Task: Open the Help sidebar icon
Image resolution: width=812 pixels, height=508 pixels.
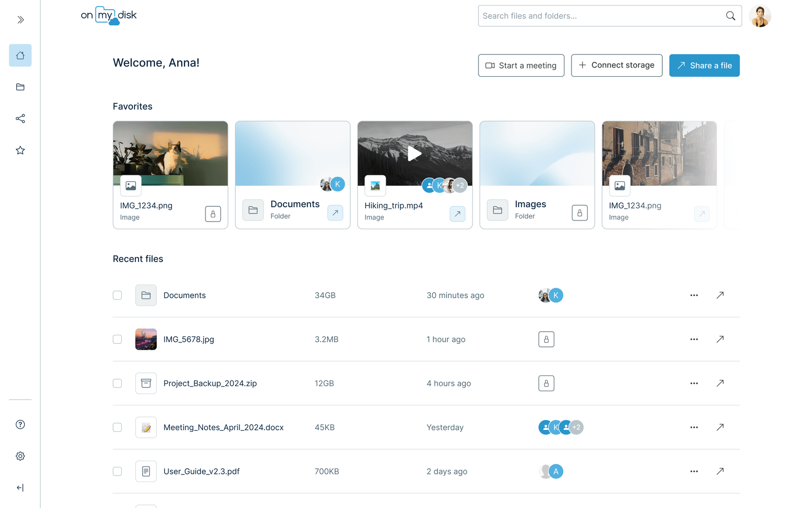Action: [x=20, y=425]
